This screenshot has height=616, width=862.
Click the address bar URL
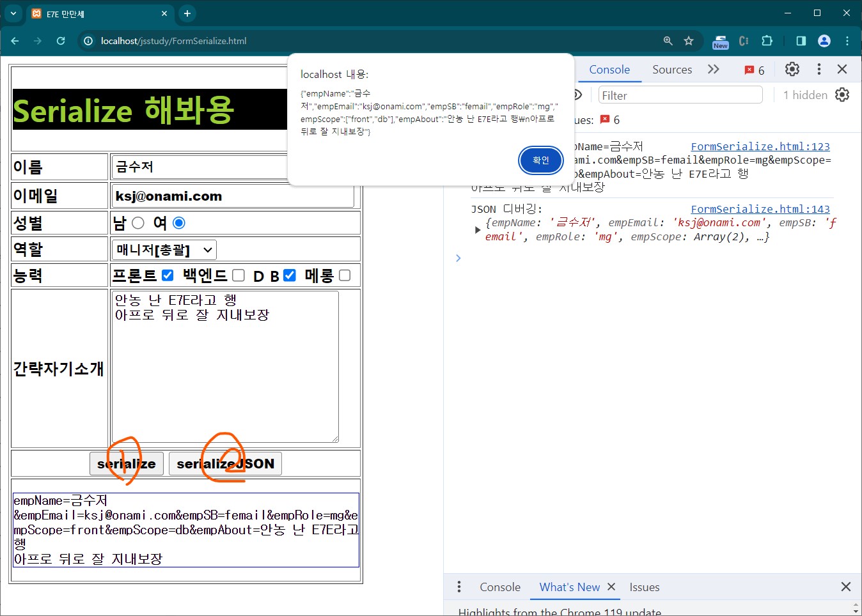[x=173, y=41]
